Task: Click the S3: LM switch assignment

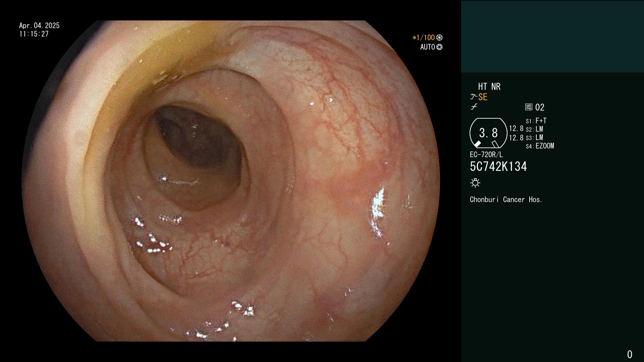Action: tap(534, 137)
